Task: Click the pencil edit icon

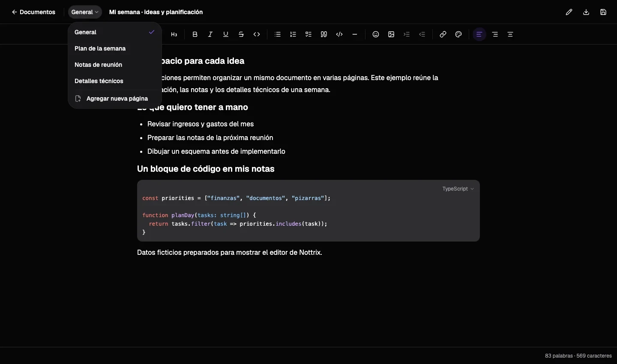Action: pyautogui.click(x=569, y=12)
